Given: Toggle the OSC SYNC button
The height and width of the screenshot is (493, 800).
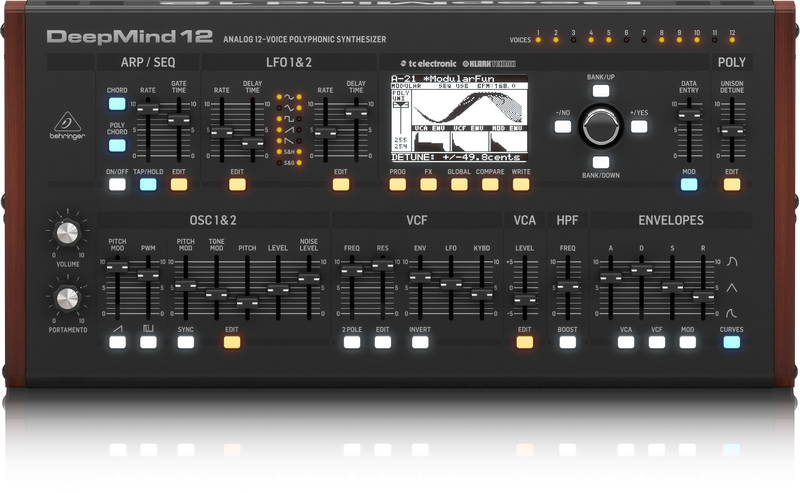Looking at the screenshot, I should (186, 342).
